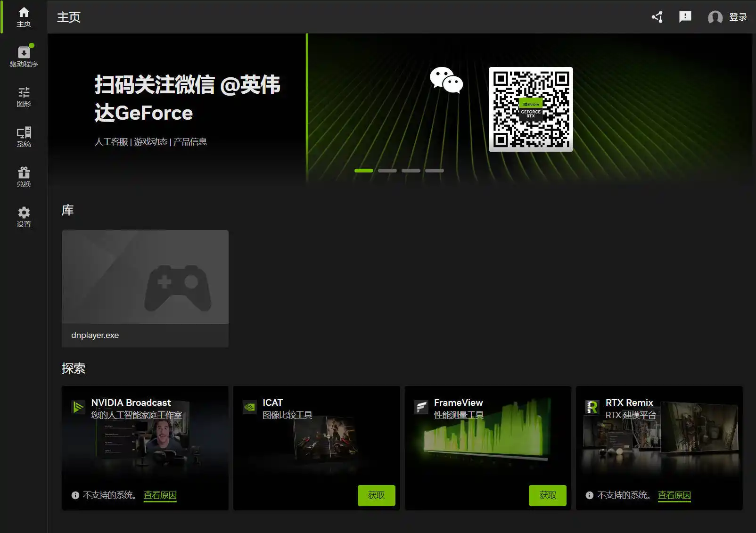Open the 图形 graphics sidebar icon
This screenshot has width=756, height=533.
[24, 97]
